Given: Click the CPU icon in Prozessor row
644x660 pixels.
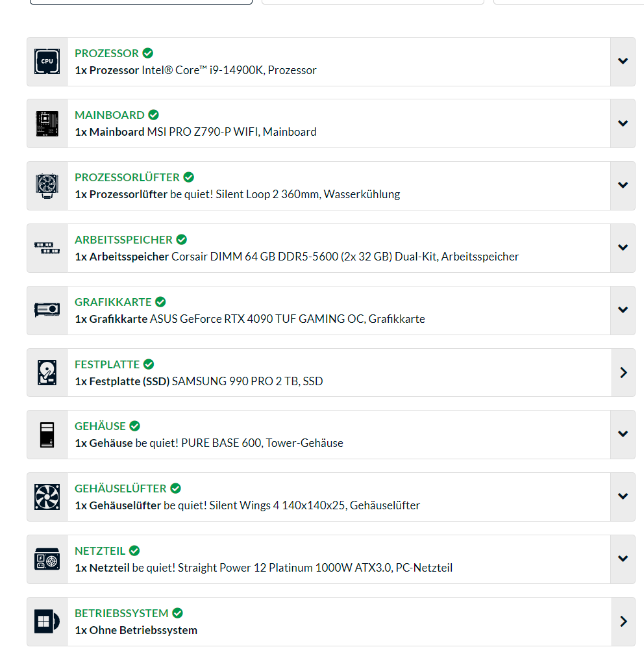Looking at the screenshot, I should [x=47, y=62].
